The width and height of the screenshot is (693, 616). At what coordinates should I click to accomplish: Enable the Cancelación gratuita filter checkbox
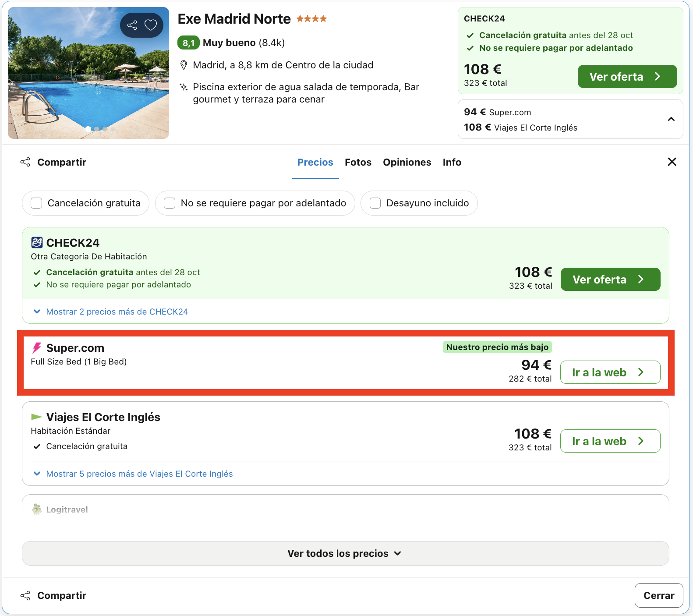[x=36, y=203]
